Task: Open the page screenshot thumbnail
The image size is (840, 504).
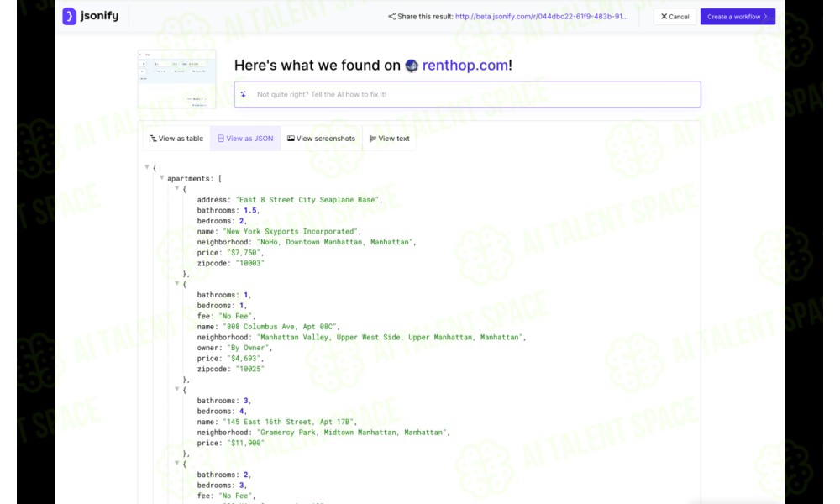Action: tap(176, 79)
